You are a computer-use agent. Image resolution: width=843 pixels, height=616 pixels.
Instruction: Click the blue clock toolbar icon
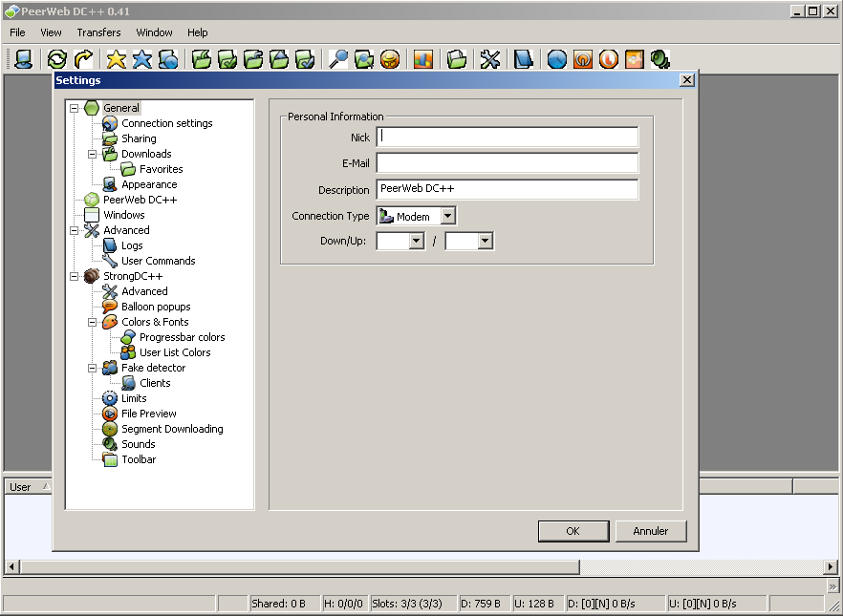coord(556,59)
